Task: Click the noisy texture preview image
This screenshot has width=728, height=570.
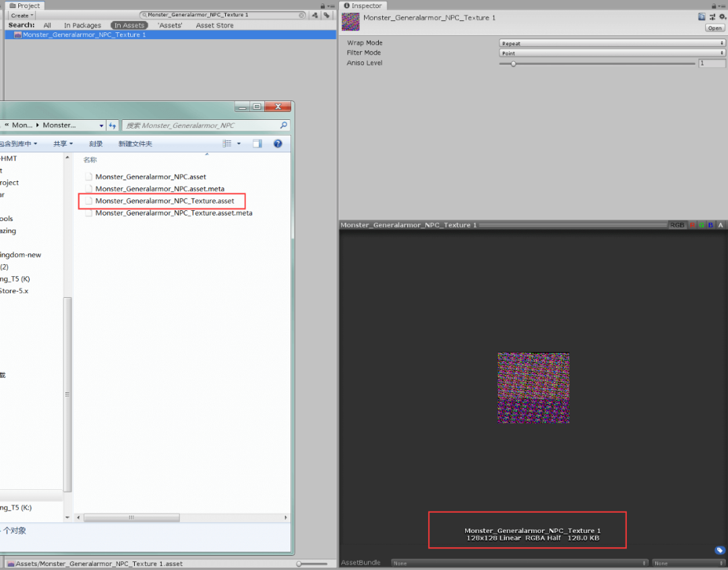Action: click(533, 388)
